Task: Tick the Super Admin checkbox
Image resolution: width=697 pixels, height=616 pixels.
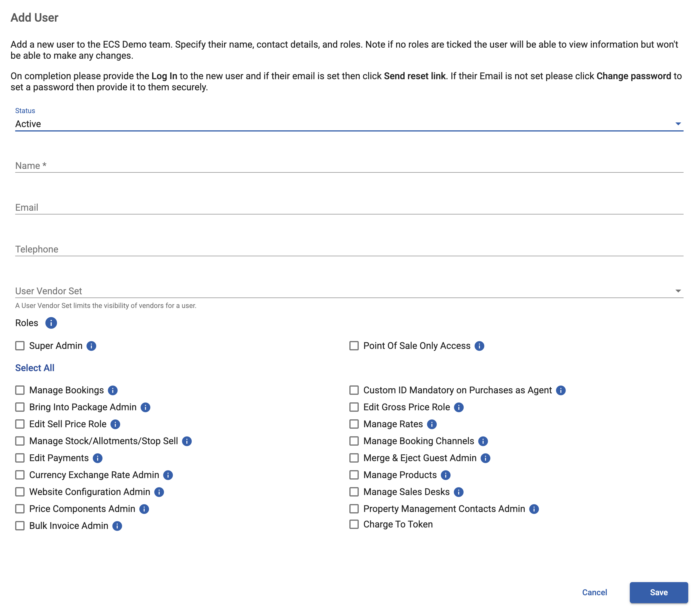Action: [x=20, y=346]
